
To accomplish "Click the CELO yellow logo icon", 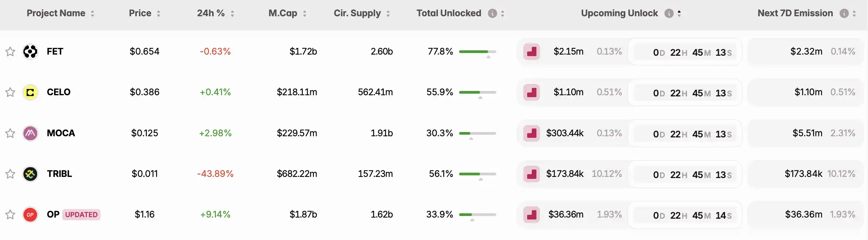I will 30,92.
